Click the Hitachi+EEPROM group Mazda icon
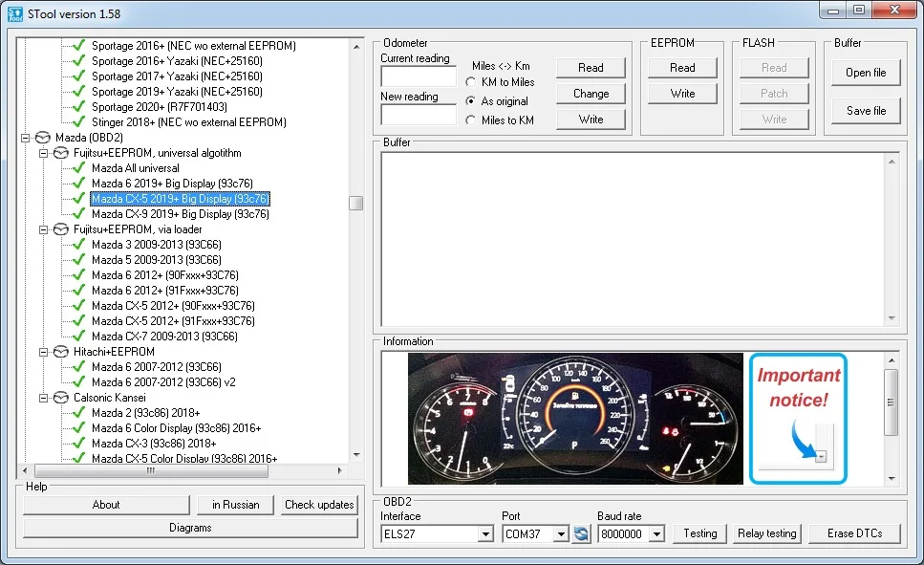The image size is (924, 565). pyautogui.click(x=61, y=352)
